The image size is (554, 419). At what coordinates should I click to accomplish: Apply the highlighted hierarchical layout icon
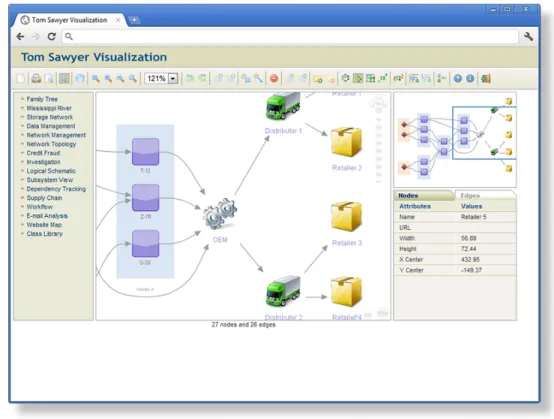point(358,78)
